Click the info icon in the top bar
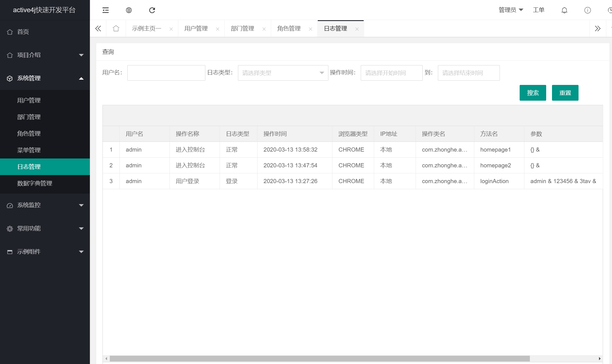612x364 pixels. coord(587,10)
